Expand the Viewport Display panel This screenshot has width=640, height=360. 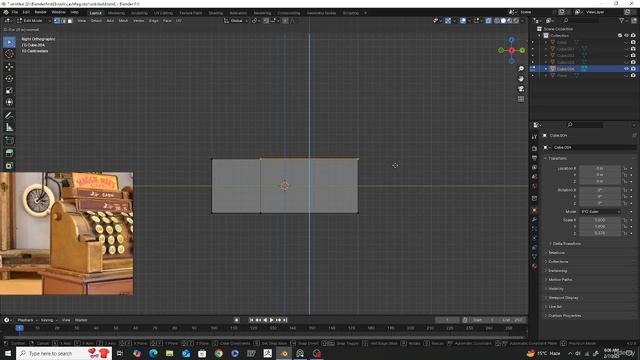(x=562, y=298)
